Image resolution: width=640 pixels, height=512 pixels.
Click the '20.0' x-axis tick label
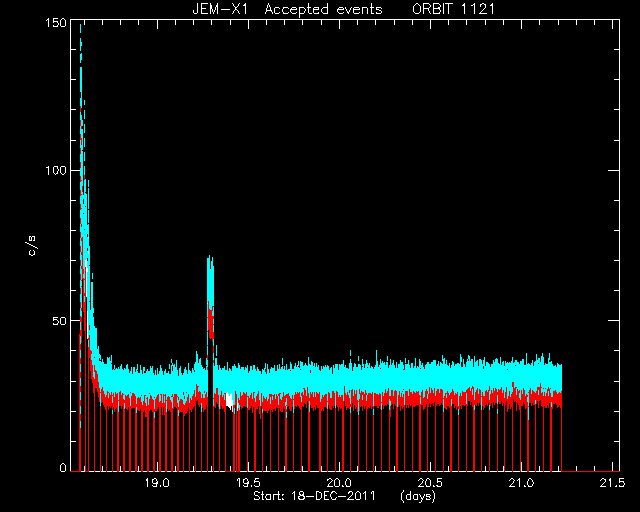point(340,483)
